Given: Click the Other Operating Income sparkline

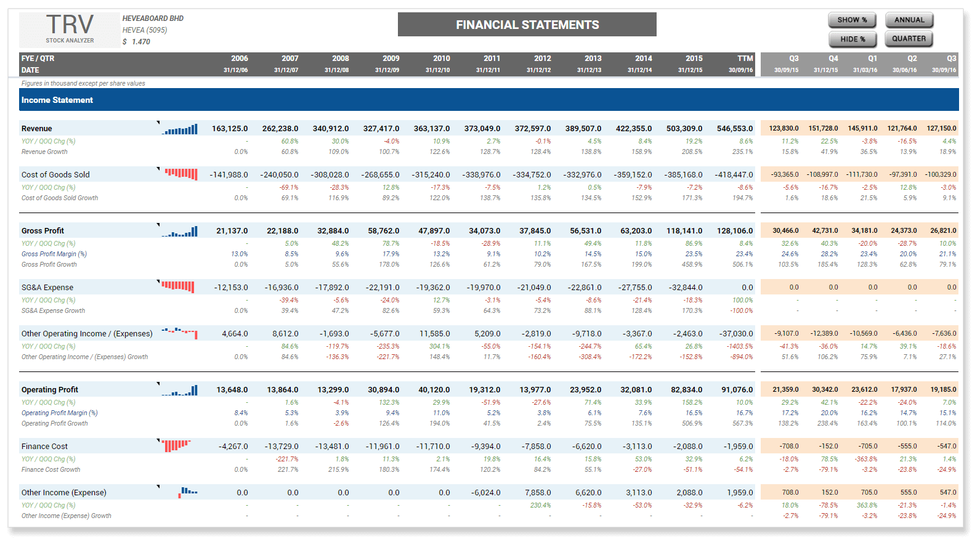Looking at the screenshot, I should point(180,333).
